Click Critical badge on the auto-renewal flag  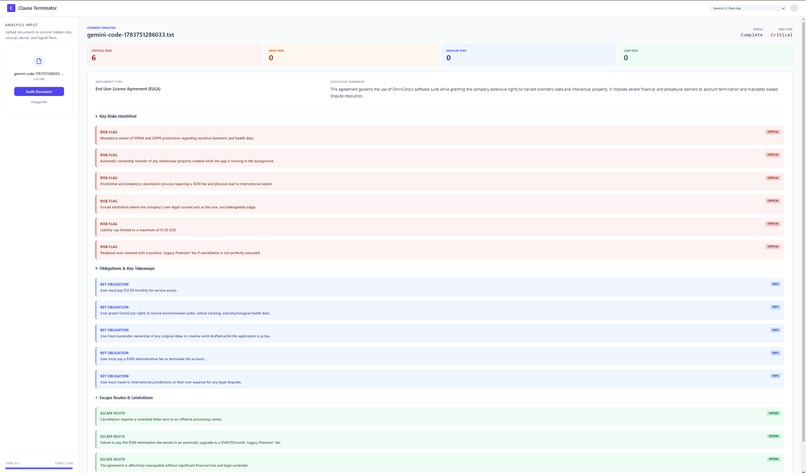point(773,247)
